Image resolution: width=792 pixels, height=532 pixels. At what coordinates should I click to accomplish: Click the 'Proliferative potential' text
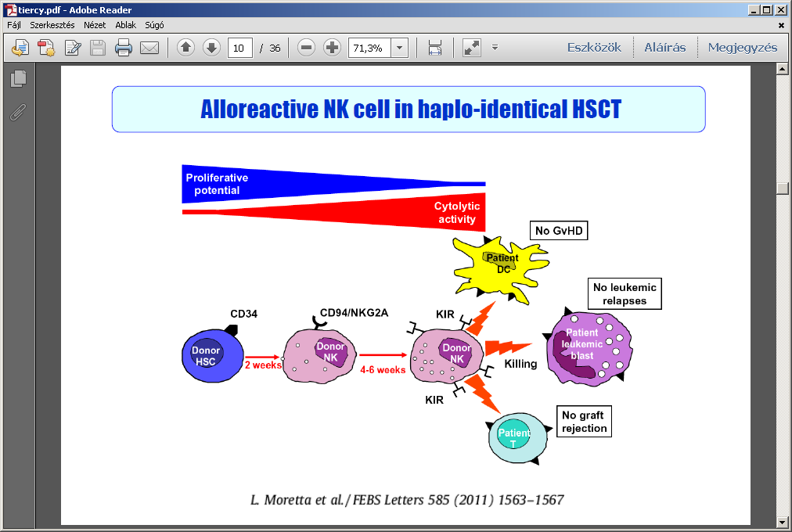(217, 184)
